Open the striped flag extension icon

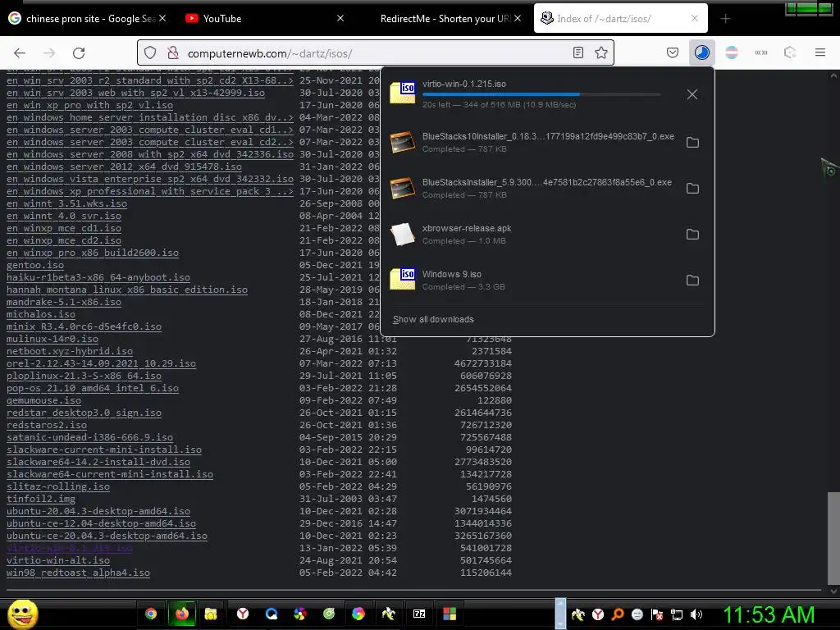coord(731,52)
